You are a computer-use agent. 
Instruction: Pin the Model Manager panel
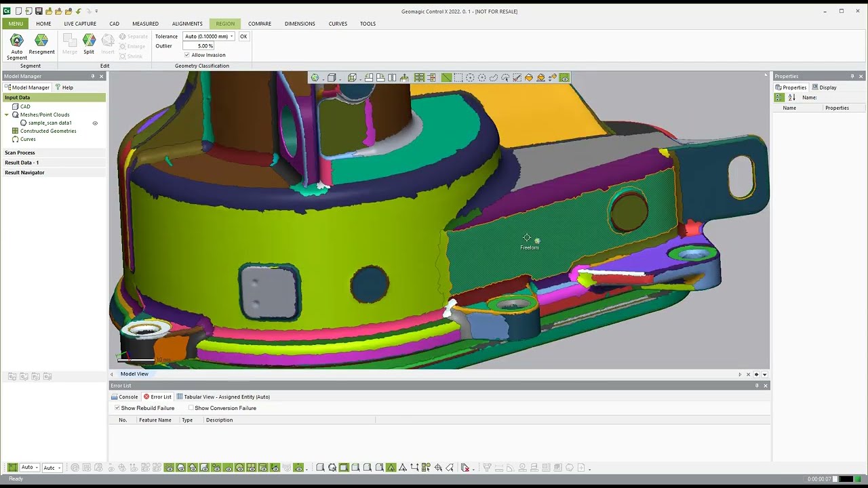[93, 76]
